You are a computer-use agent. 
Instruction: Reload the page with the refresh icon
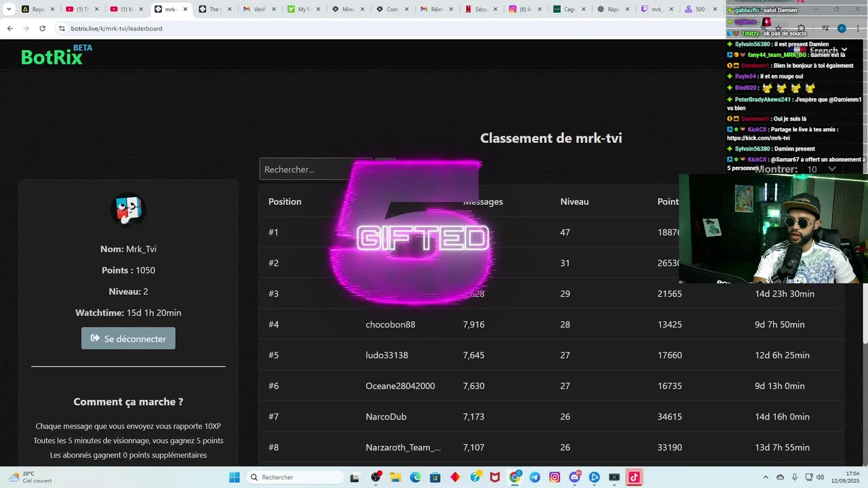pos(42,28)
